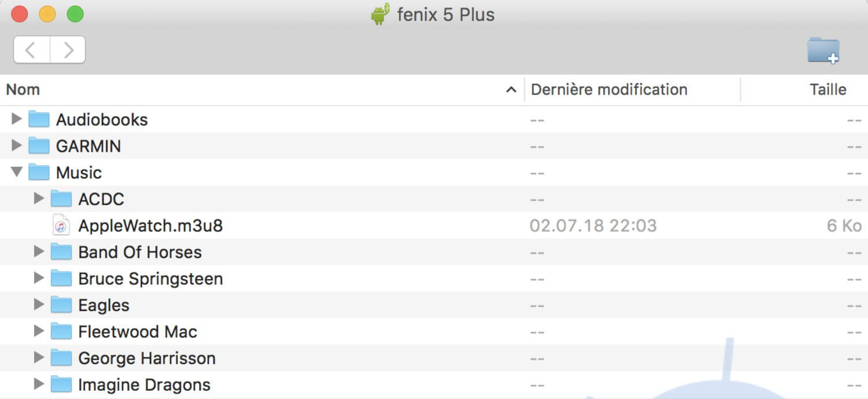
Task: Expand the Eagles folder
Action: pos(39,305)
